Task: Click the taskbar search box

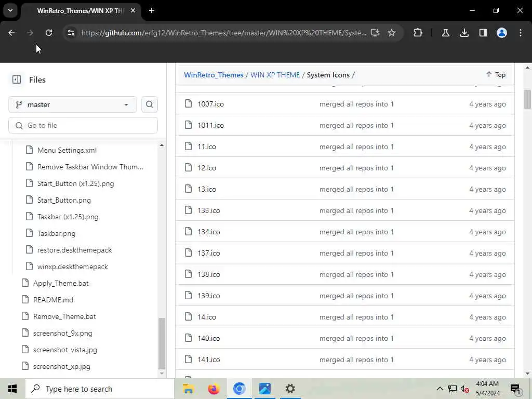Action: point(100,389)
